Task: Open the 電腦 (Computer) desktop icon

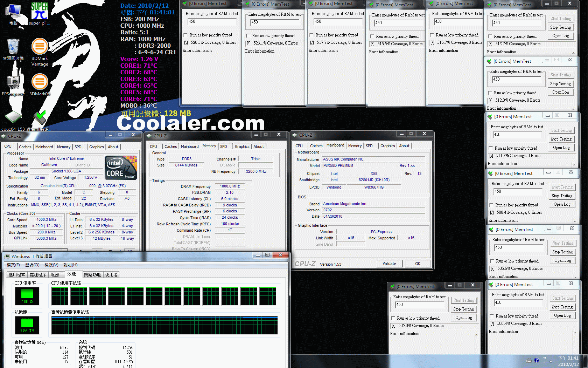Action: 13,14
